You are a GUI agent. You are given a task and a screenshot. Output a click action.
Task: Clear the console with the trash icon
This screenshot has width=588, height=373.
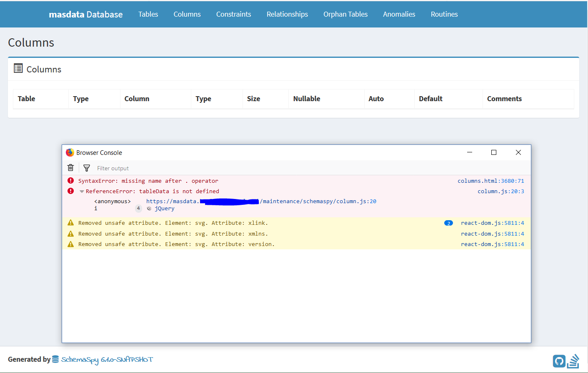pos(70,167)
